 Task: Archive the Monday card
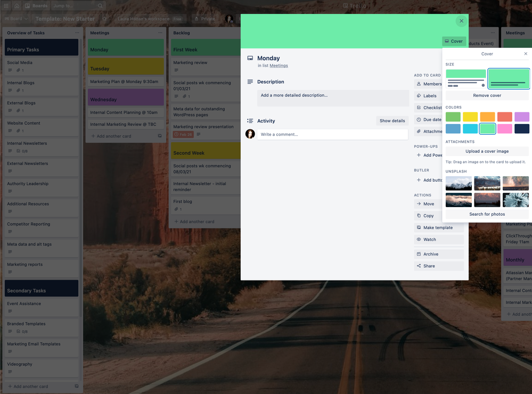tap(439, 254)
